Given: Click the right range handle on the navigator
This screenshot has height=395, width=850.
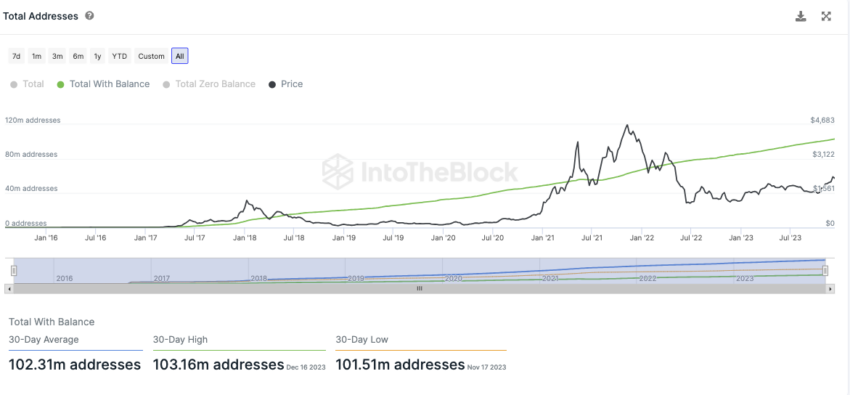Looking at the screenshot, I should [x=825, y=270].
